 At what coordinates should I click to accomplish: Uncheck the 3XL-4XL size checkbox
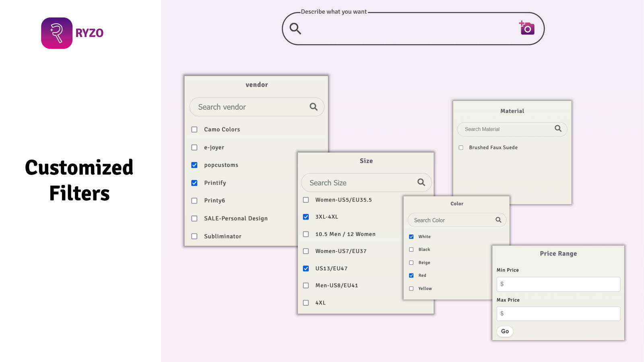(306, 217)
